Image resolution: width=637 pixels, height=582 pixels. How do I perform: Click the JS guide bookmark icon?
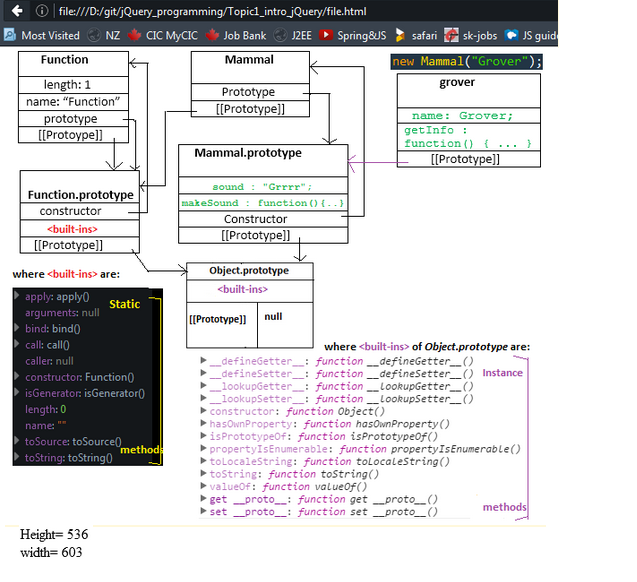tap(511, 35)
